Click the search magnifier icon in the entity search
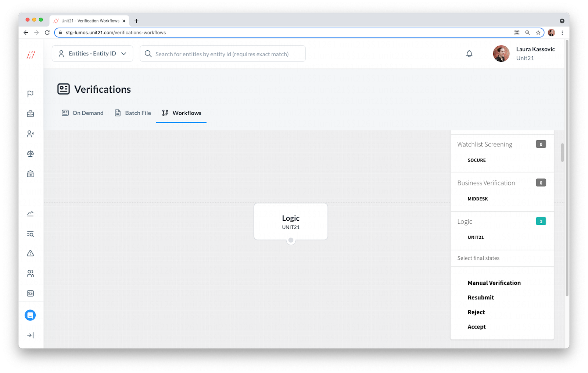588x373 pixels. 148,54
